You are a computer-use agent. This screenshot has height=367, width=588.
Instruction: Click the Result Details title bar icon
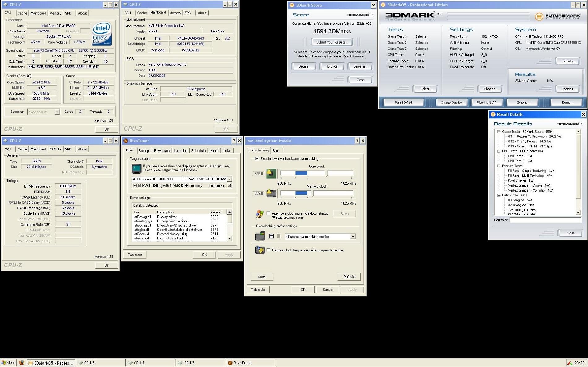[493, 114]
